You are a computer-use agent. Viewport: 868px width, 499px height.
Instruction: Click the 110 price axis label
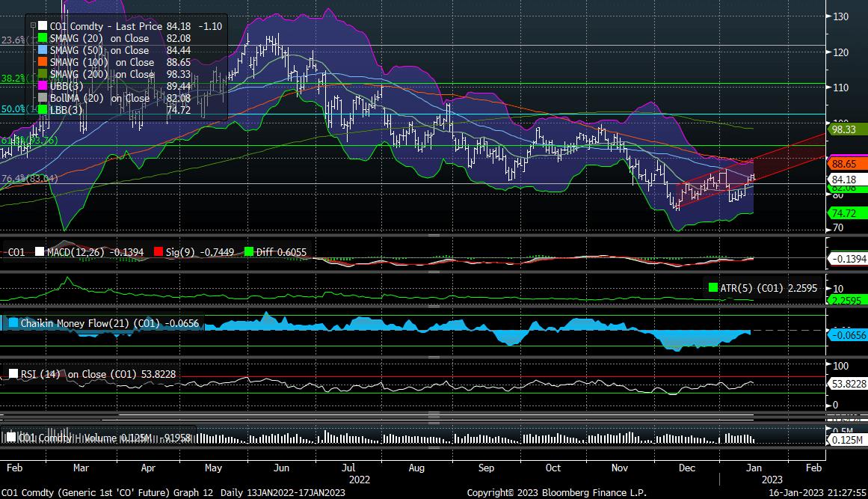[x=841, y=88]
